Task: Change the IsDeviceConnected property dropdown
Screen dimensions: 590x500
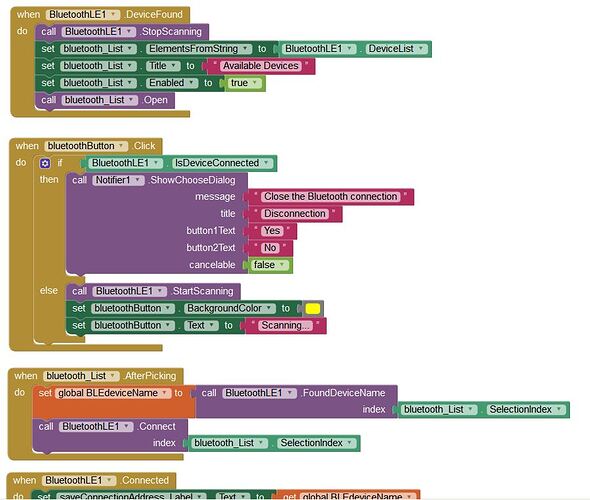Action: (222, 163)
